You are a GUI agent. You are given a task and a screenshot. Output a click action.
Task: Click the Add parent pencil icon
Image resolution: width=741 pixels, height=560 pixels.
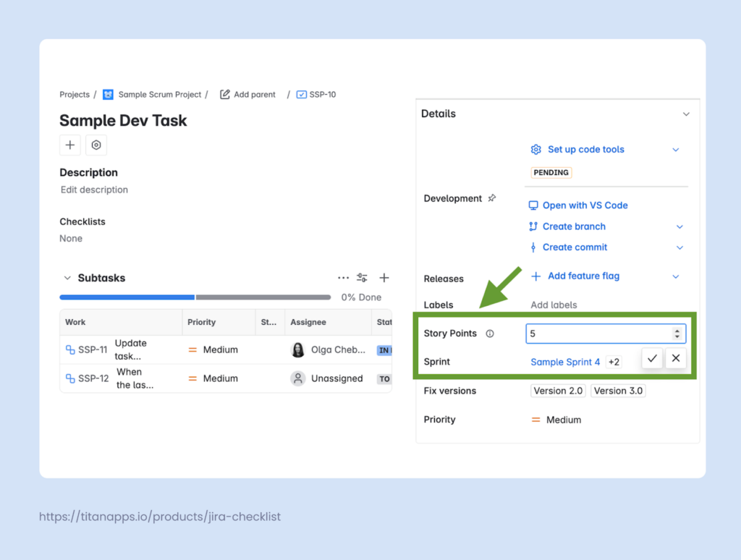click(x=225, y=95)
